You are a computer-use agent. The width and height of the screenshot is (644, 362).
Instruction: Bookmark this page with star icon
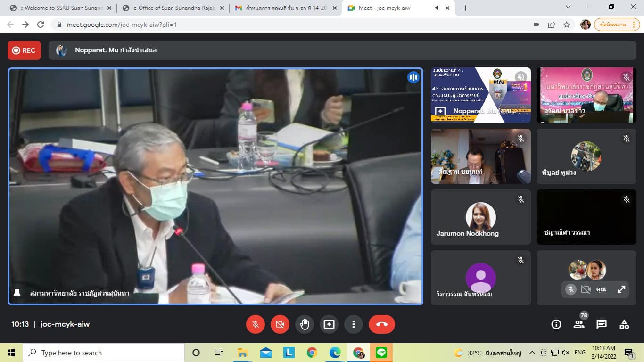pos(567,25)
